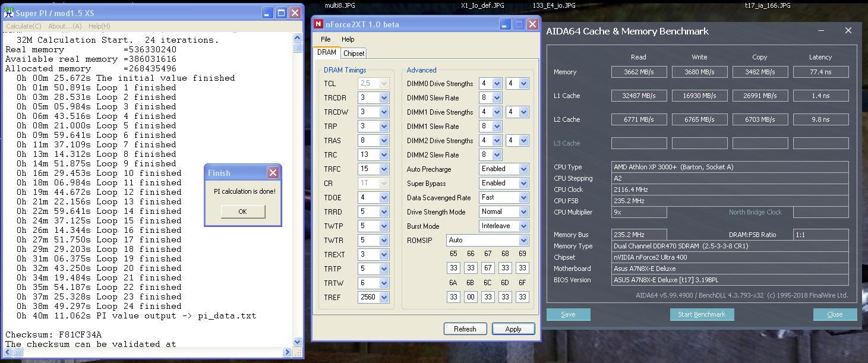Click the 'Loop 24 finished' line
The height and width of the screenshot is (363, 868).
click(99, 306)
